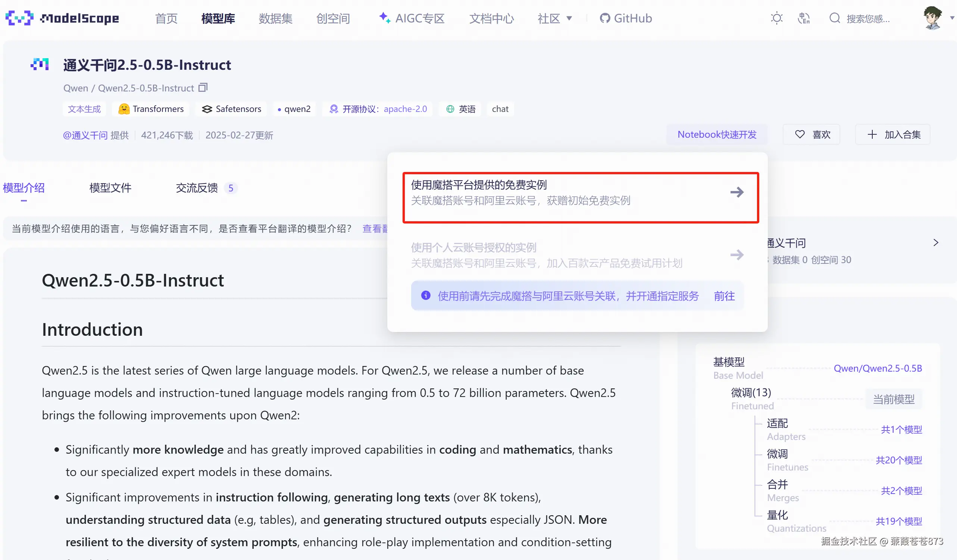Click the heart 喜欢 like button
Viewport: 957px width, 560px height.
[x=812, y=134]
